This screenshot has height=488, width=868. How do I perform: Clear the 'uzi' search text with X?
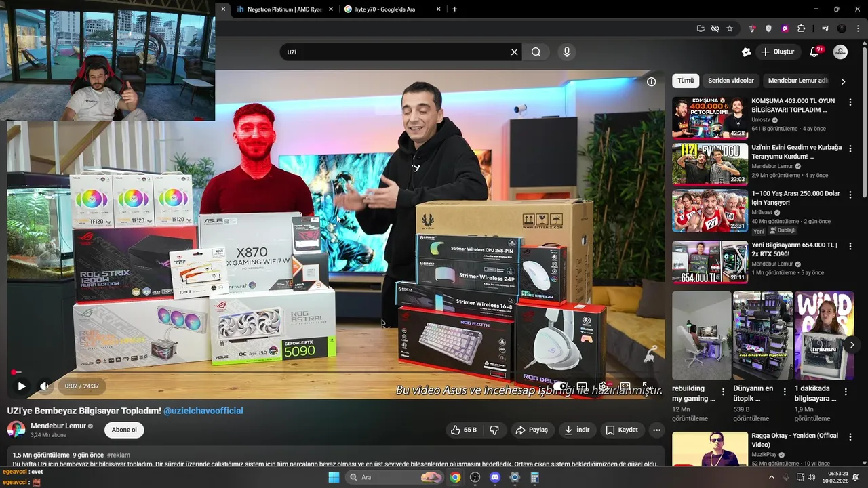[x=514, y=52]
